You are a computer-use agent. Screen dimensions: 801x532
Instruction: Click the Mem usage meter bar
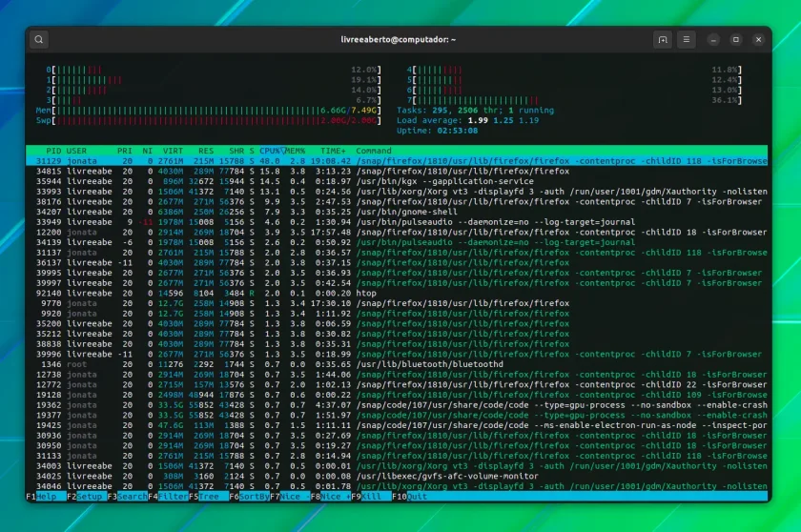point(209,111)
